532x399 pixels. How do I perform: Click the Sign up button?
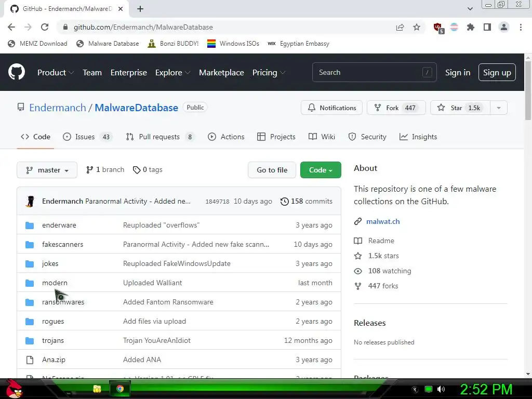497,73
